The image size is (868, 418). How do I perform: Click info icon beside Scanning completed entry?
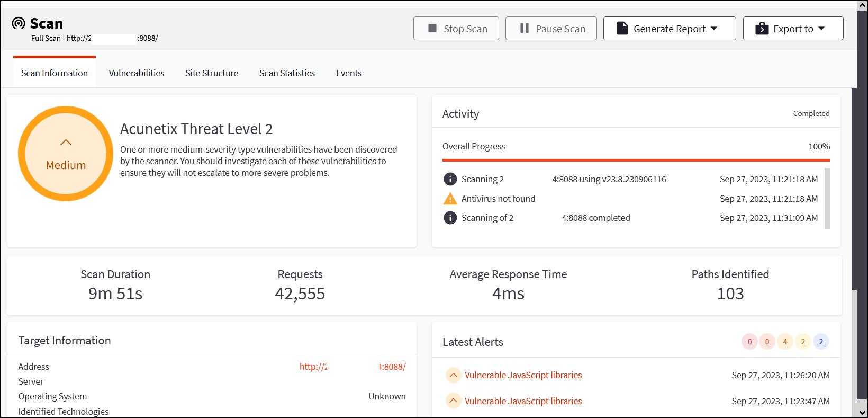(x=450, y=218)
